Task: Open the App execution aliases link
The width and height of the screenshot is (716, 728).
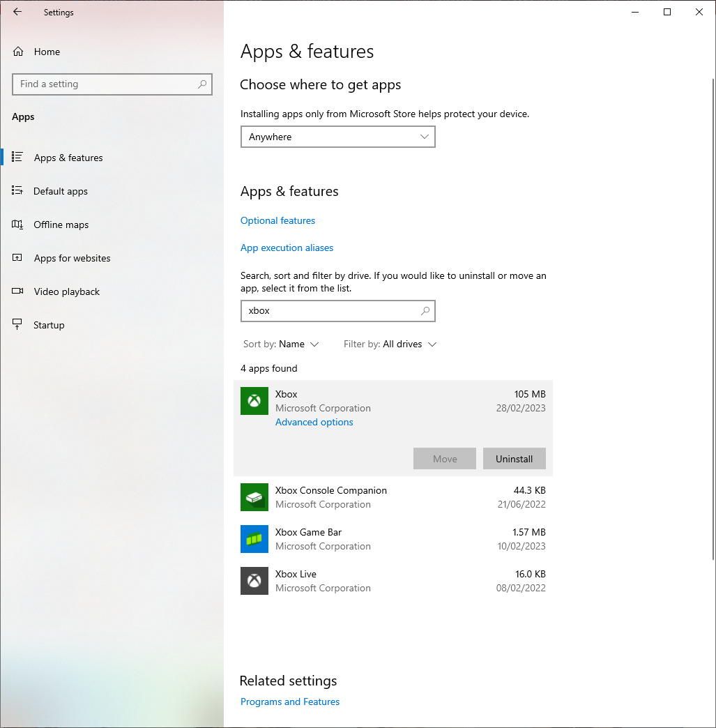Action: pos(287,248)
